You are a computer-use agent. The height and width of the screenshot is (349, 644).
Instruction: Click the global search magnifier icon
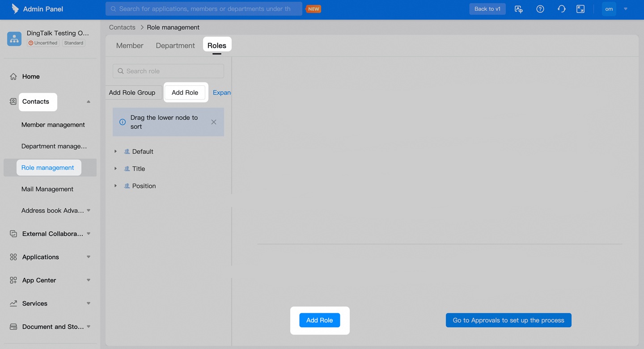[x=113, y=9]
